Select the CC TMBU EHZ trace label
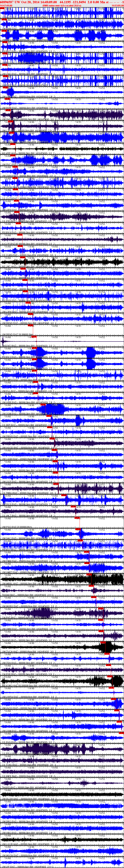 coord(29,493)
